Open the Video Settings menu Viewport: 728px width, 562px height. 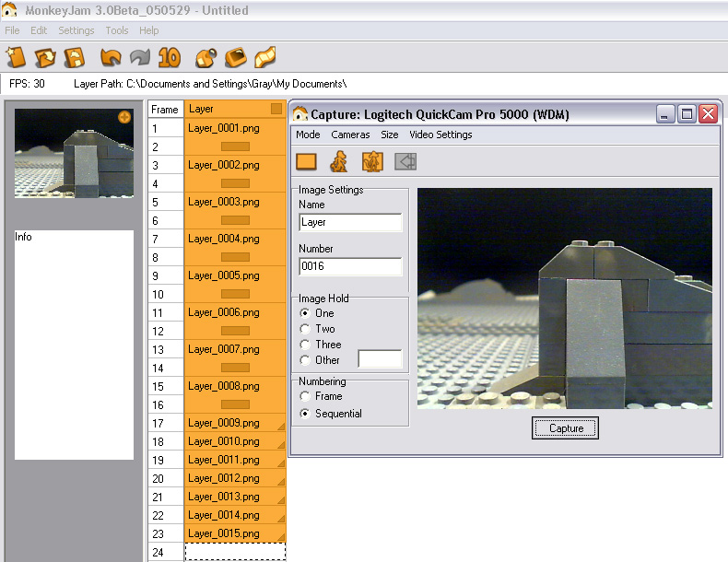click(440, 135)
